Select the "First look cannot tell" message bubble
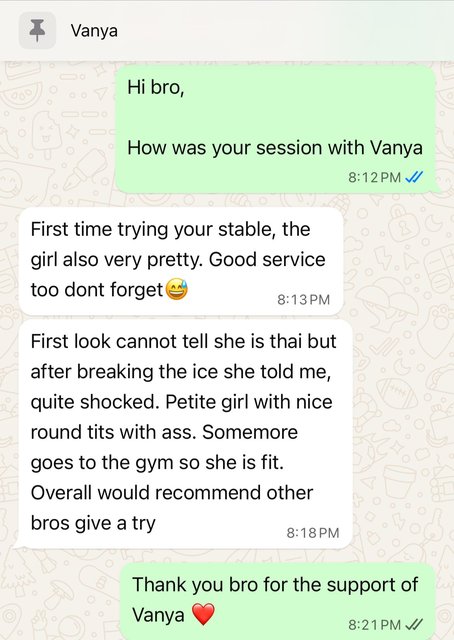 [185, 434]
